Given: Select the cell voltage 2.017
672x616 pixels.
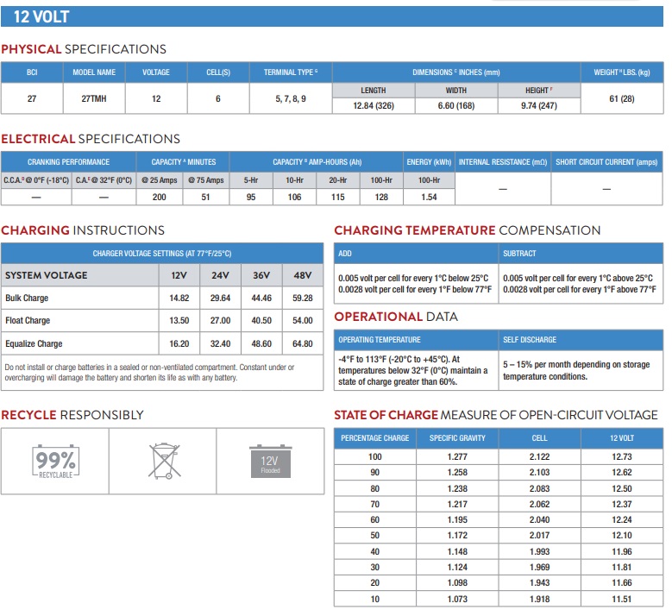Looking at the screenshot, I should [539, 536].
